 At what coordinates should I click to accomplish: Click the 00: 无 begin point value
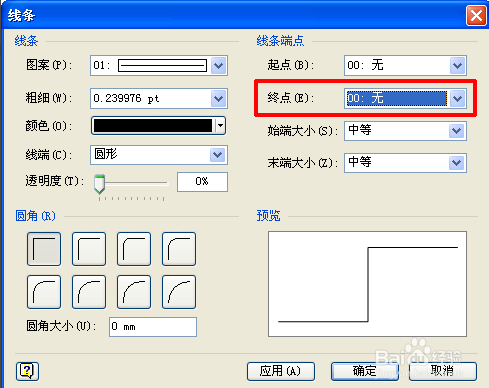click(x=397, y=65)
